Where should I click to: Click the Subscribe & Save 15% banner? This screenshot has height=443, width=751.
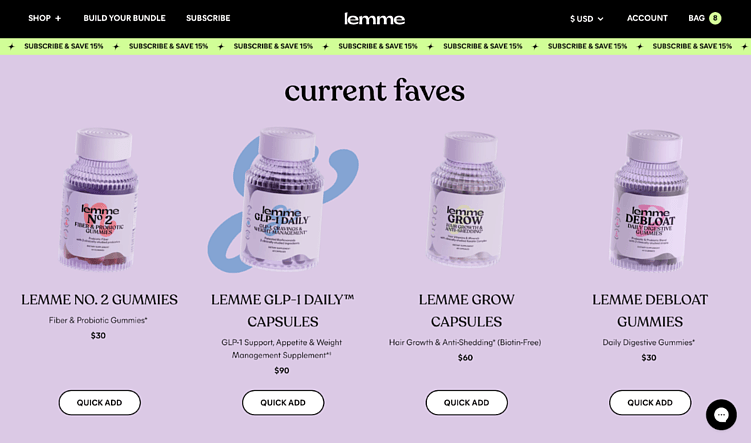(x=376, y=46)
